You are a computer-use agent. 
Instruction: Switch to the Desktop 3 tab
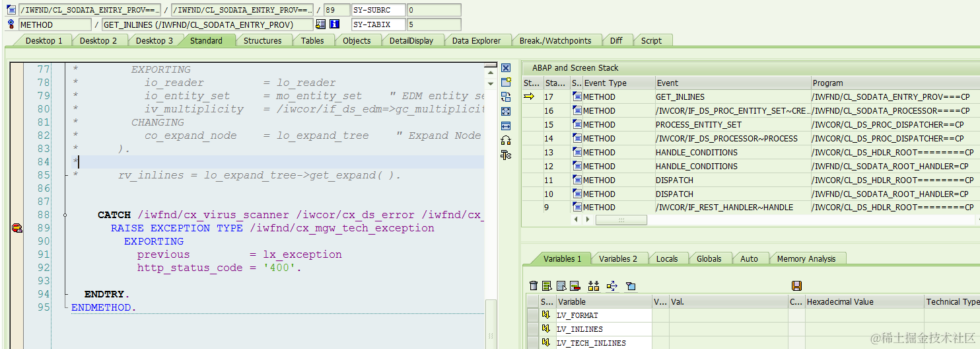155,40
